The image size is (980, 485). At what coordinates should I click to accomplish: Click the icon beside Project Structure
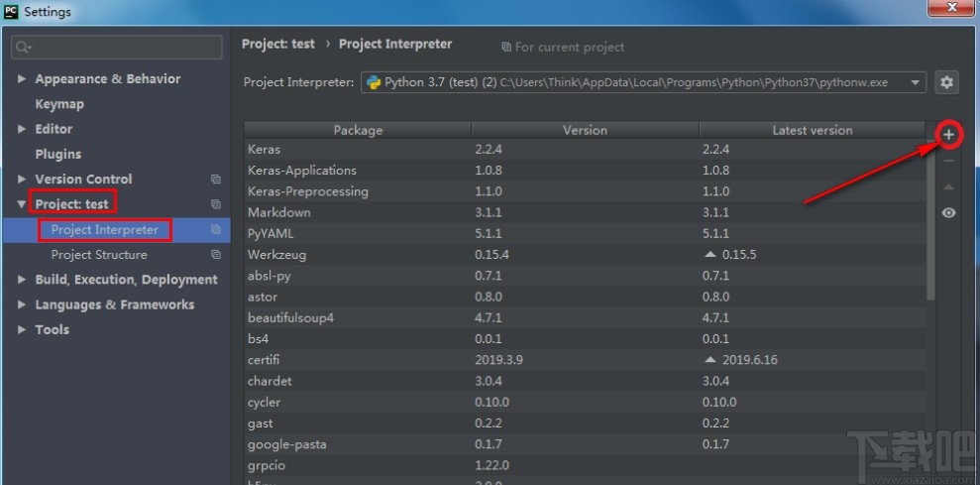[216, 255]
